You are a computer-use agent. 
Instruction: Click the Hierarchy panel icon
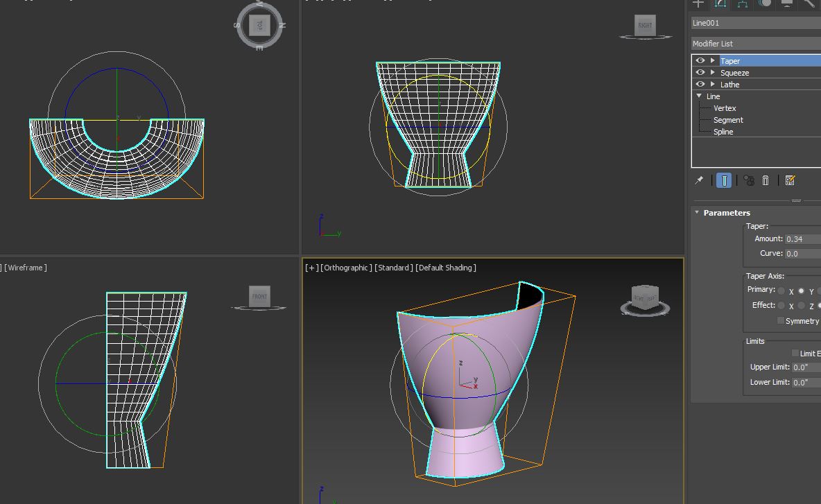point(742,5)
